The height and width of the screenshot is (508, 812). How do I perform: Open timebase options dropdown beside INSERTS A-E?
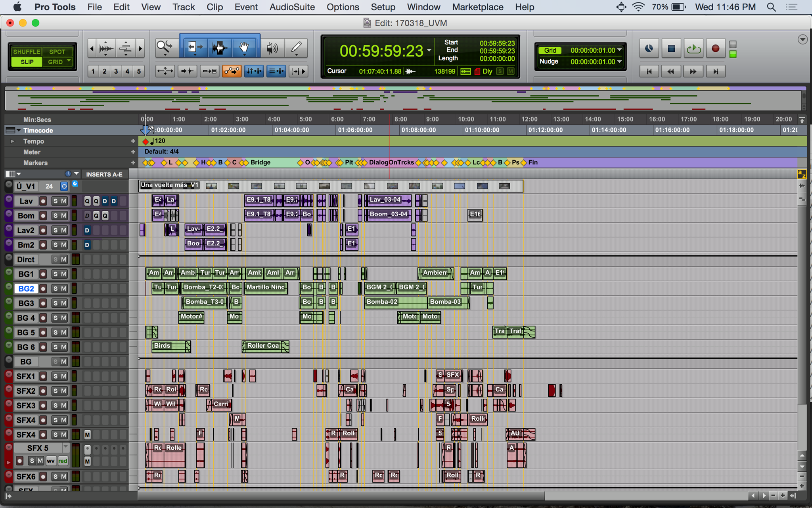click(x=77, y=174)
